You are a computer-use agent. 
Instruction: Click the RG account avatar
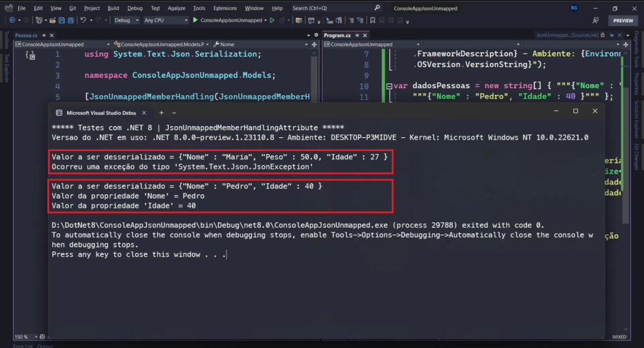[574, 8]
